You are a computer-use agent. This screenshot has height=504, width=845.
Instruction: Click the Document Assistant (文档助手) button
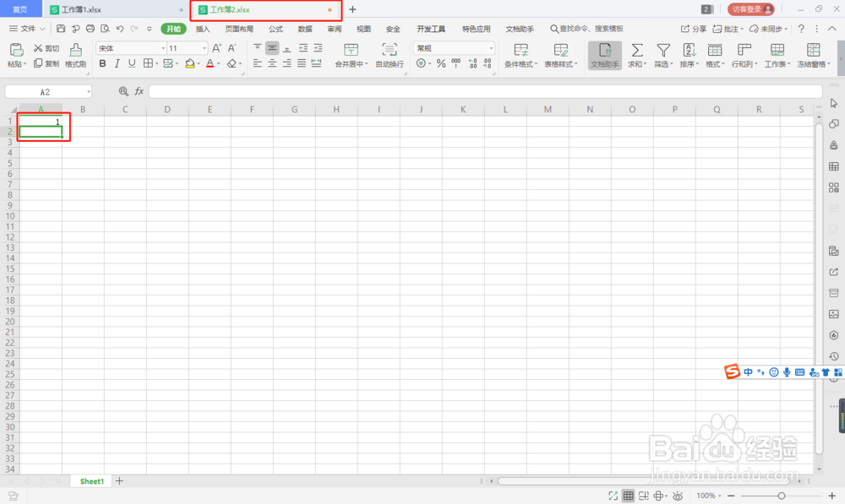coord(605,56)
